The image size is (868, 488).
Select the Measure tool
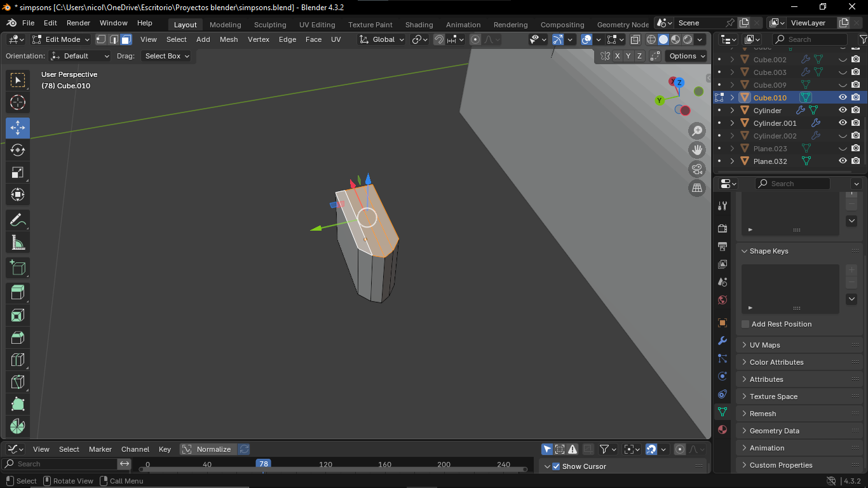[18, 243]
